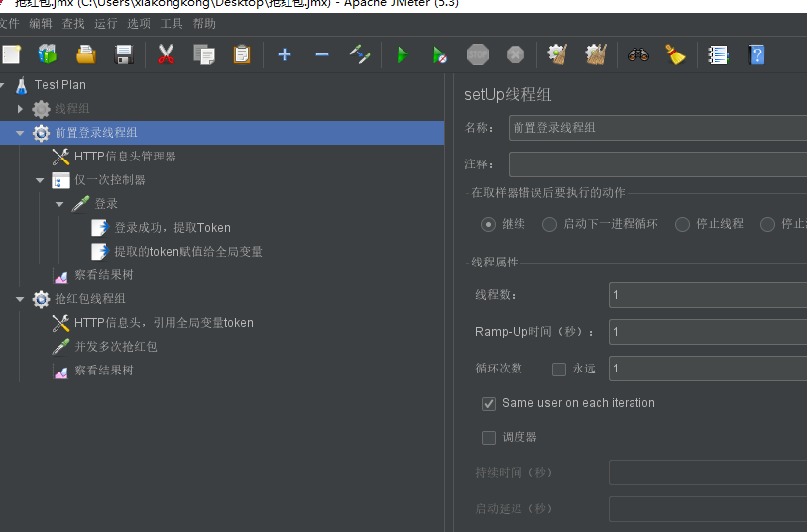The height and width of the screenshot is (532, 807).
Task: Save the test plan with floppy icon
Action: click(124, 54)
